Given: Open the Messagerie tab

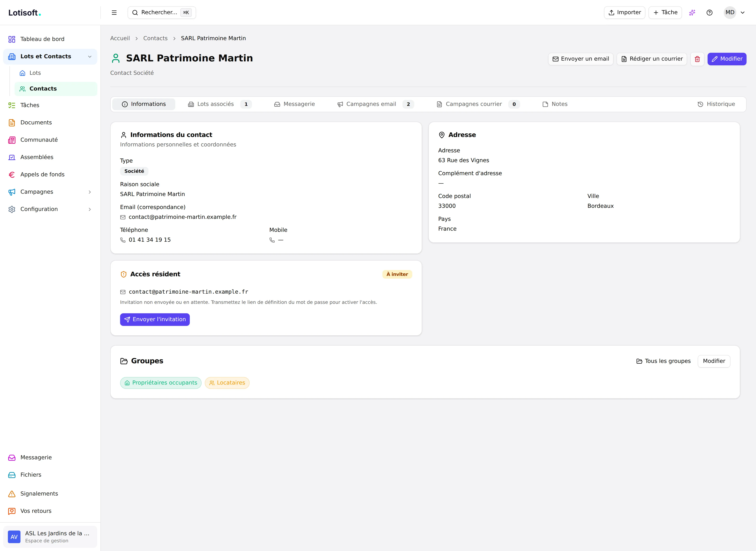Looking at the screenshot, I should coord(295,104).
